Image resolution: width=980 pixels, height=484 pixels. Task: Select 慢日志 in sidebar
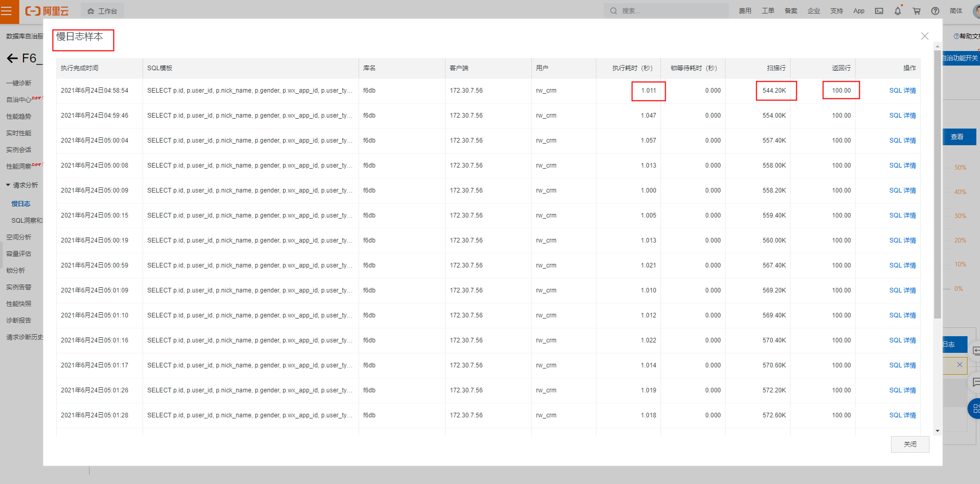click(21, 204)
